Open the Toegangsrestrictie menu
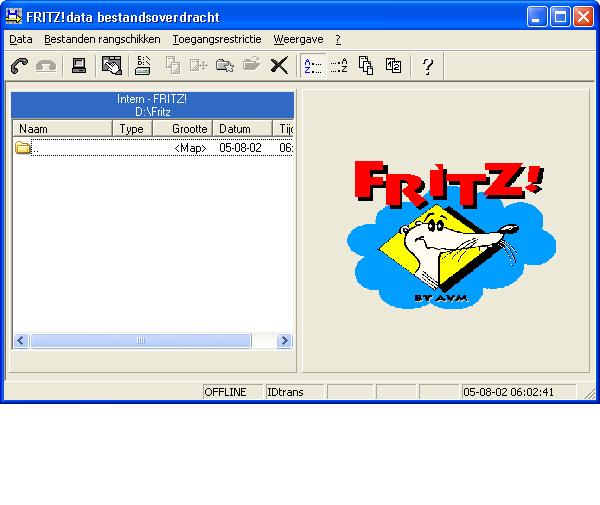Screen dimensions: 600x505 pos(217,39)
